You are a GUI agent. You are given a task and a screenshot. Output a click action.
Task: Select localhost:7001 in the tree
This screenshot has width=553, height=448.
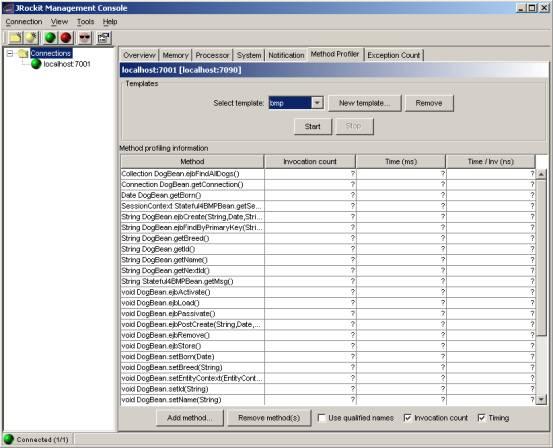pos(67,64)
